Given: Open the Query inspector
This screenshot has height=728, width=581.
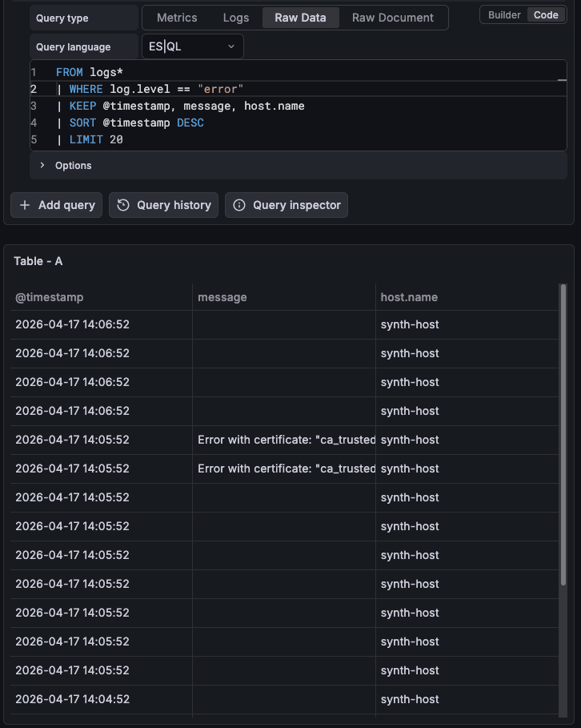Looking at the screenshot, I should 286,205.
